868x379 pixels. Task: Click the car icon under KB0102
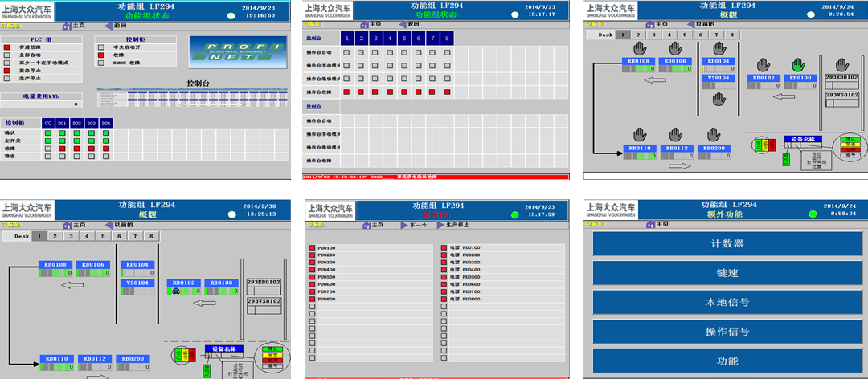pyautogui.click(x=174, y=291)
